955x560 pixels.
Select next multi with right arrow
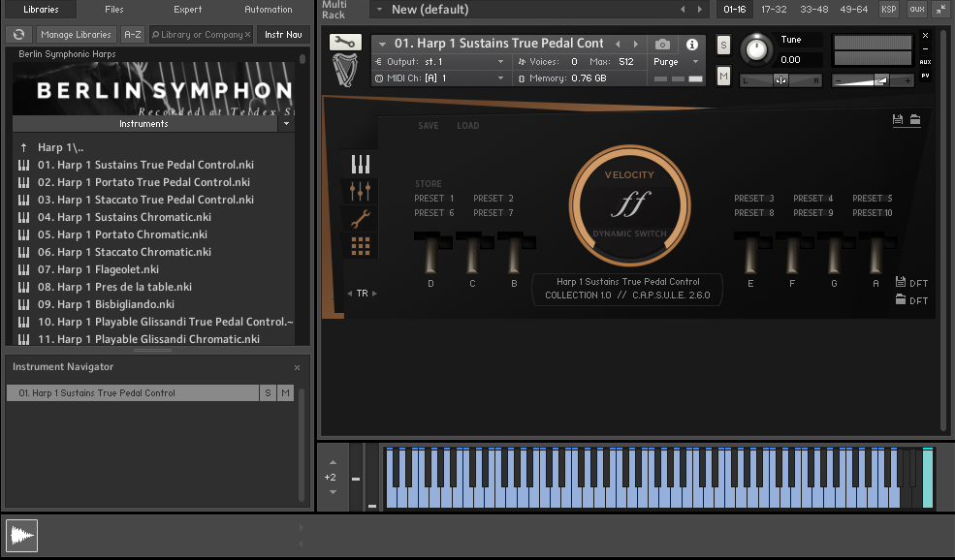(700, 9)
